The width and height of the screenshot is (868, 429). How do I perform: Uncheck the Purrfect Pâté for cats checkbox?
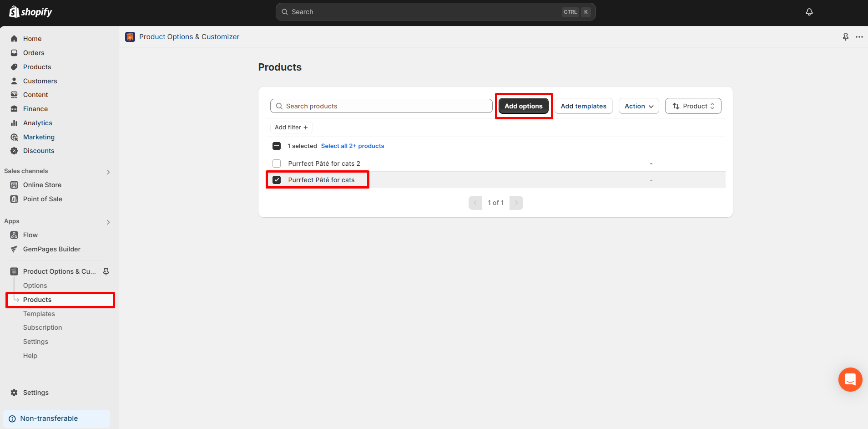tap(277, 180)
